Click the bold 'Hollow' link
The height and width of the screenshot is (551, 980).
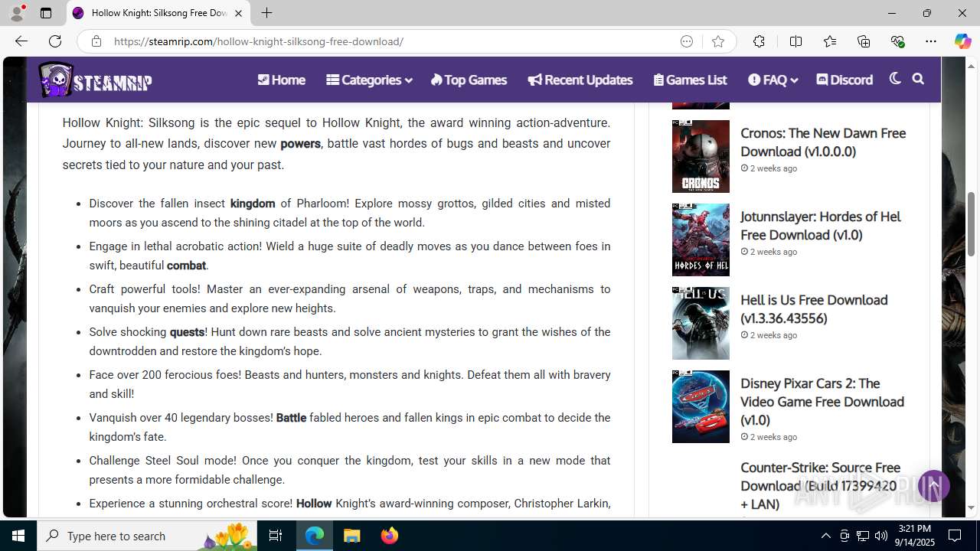click(314, 504)
